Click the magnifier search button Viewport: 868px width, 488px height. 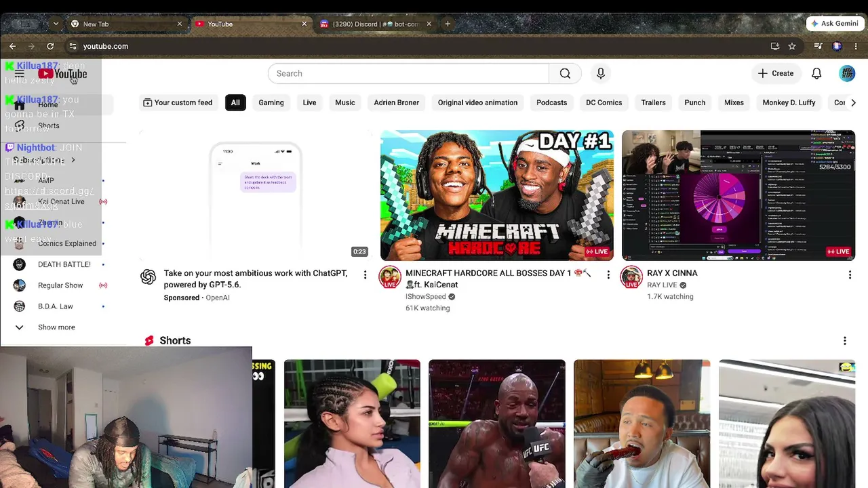pyautogui.click(x=565, y=73)
